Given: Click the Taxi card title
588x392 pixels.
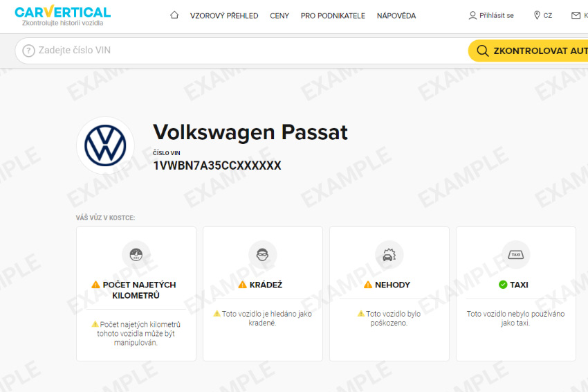Looking at the screenshot, I should pos(519,285).
